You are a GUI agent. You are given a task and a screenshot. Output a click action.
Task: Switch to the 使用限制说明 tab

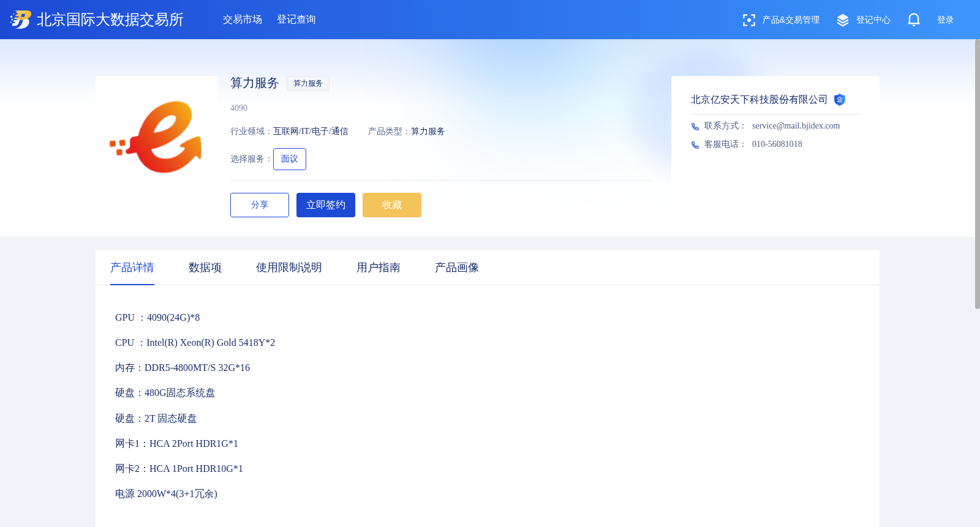tap(289, 267)
